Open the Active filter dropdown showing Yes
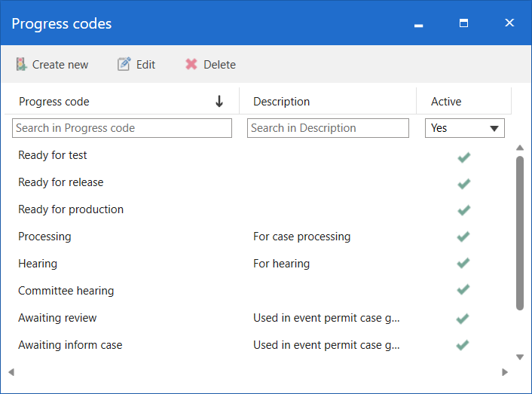Screen dimensions: 532x394 coord(464,128)
